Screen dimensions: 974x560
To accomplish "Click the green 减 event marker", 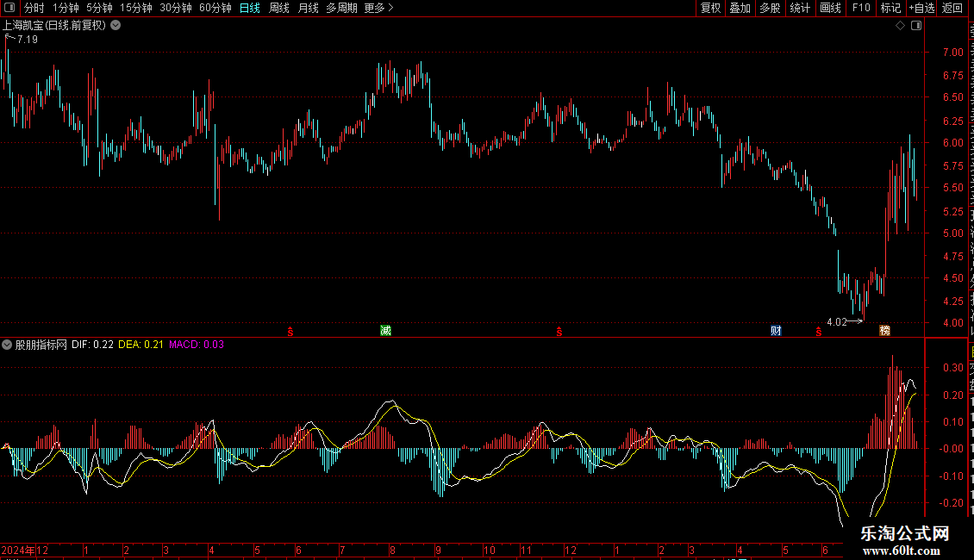I will coord(386,330).
